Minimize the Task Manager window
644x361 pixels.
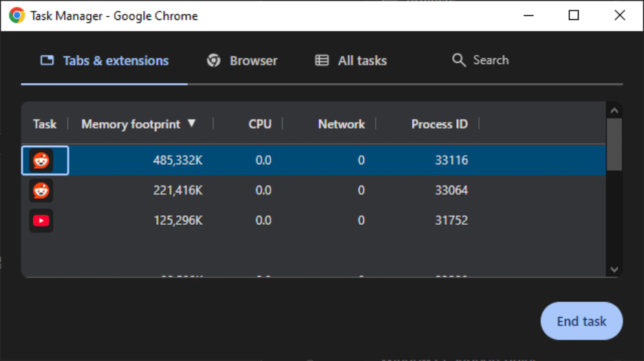(528, 16)
